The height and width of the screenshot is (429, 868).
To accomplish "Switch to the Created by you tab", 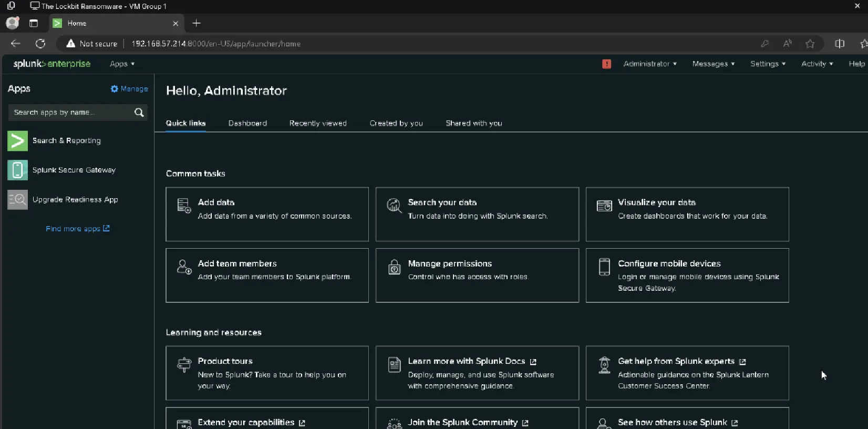I will (396, 123).
